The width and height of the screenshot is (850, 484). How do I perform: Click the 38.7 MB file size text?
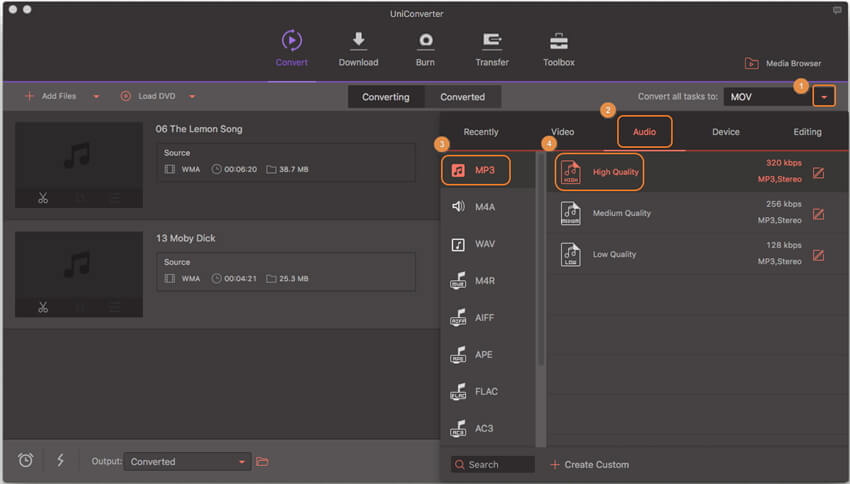[x=294, y=170]
